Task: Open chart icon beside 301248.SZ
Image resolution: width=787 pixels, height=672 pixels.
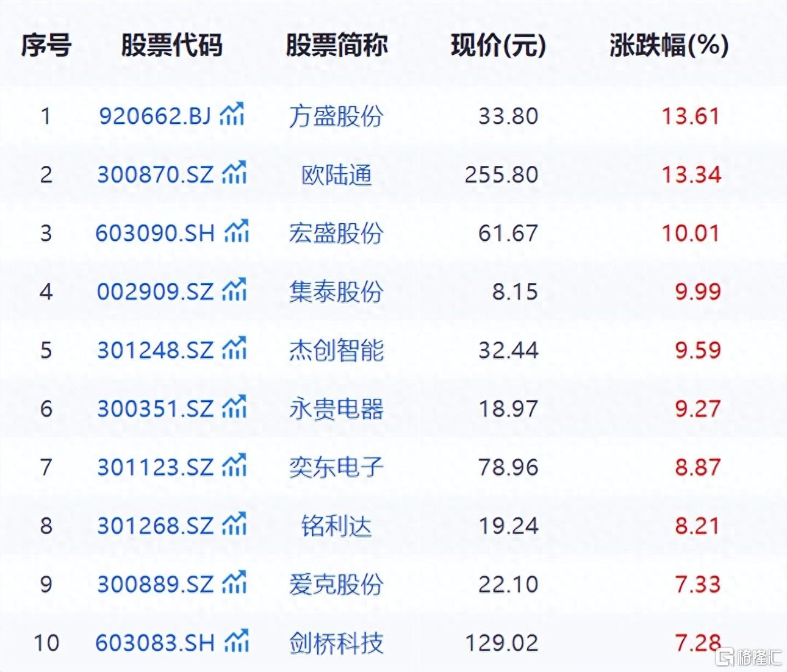Action: (x=235, y=348)
